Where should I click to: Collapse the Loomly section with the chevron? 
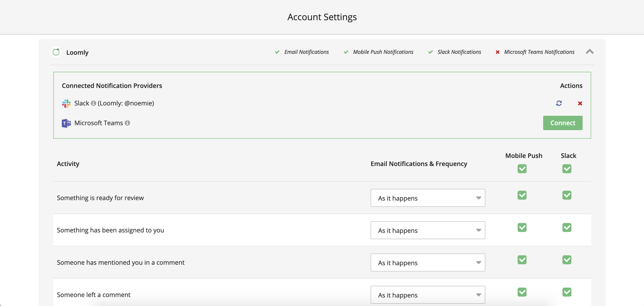coord(590,52)
